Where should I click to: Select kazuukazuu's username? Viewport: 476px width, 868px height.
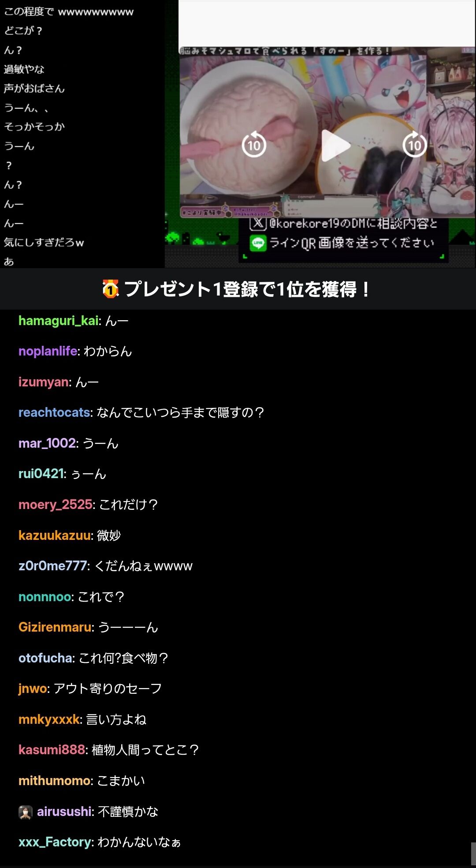point(55,535)
